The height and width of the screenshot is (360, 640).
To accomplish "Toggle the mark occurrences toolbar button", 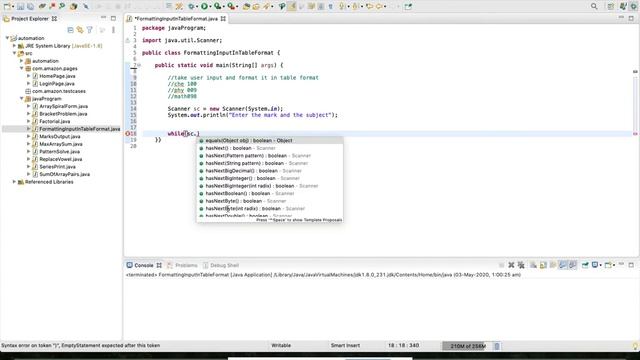I will coord(291,6).
